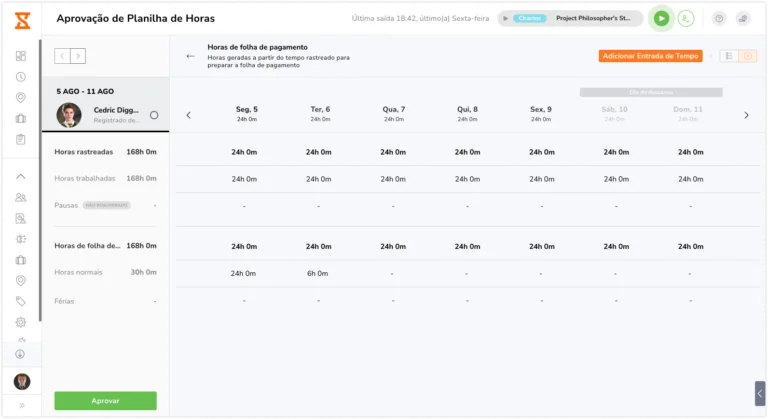The image size is (768, 419).
Task: Click the green person check-in icon
Action: 686,19
